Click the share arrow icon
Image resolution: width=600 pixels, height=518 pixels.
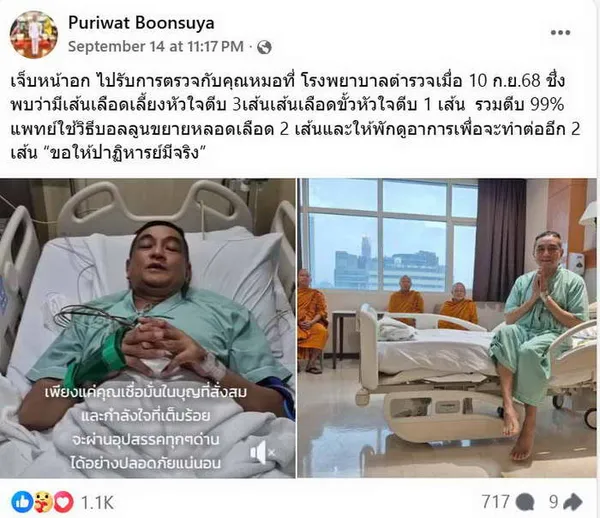(573, 502)
